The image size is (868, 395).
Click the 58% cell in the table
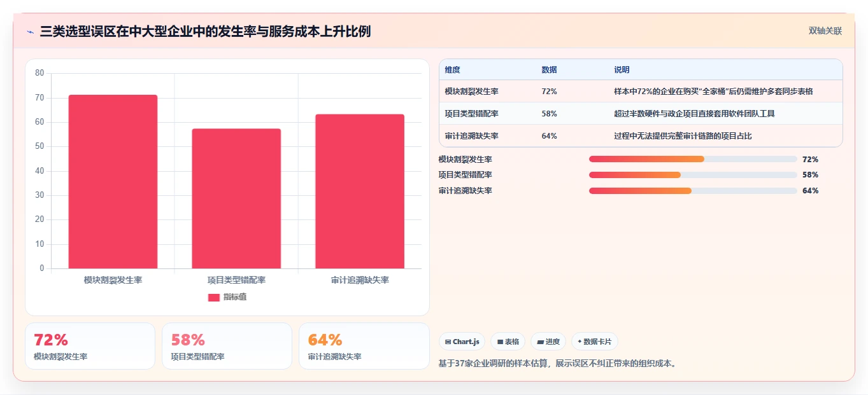click(550, 114)
